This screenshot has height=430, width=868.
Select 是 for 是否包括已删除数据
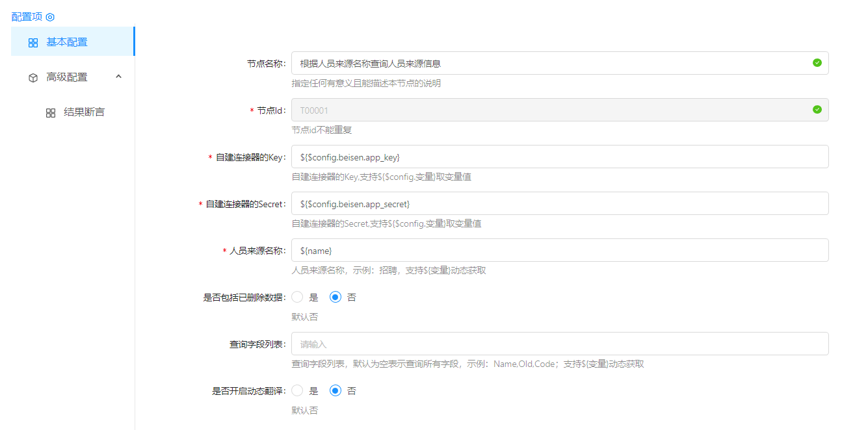[298, 297]
